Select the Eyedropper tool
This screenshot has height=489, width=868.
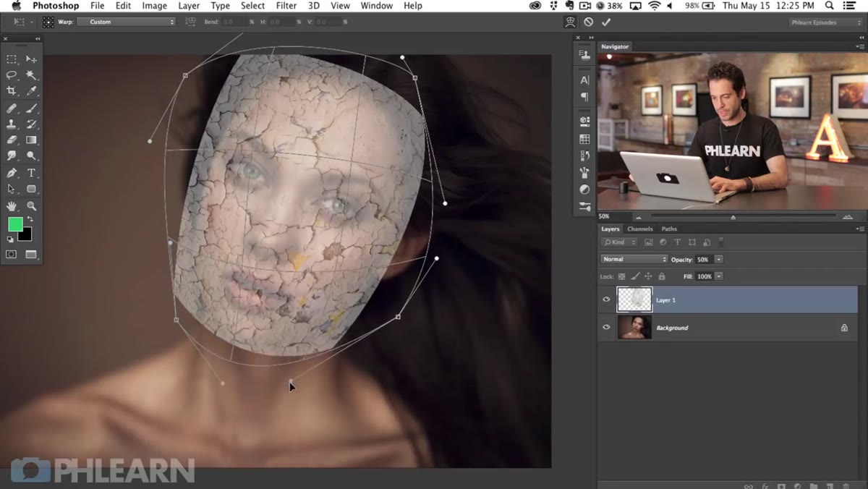click(31, 91)
